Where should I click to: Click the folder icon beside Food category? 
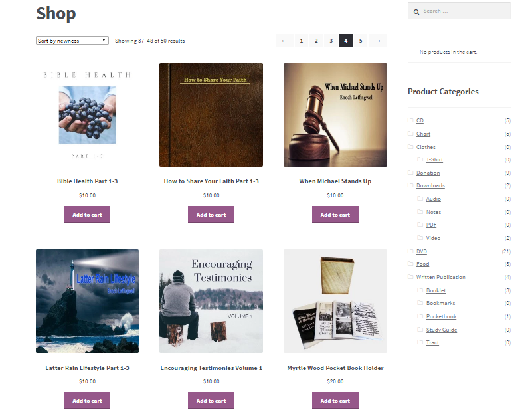pos(410,263)
